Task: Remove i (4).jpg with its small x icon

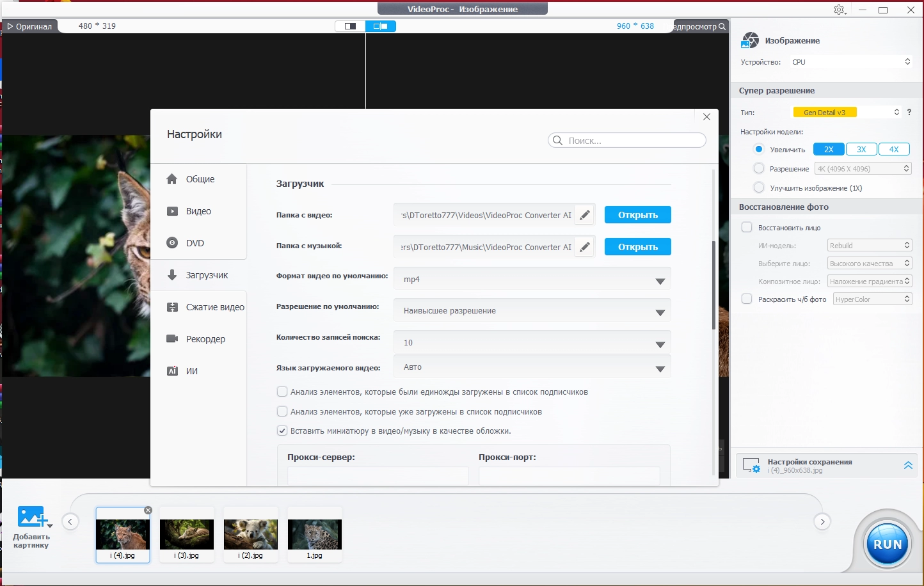Action: click(x=148, y=510)
